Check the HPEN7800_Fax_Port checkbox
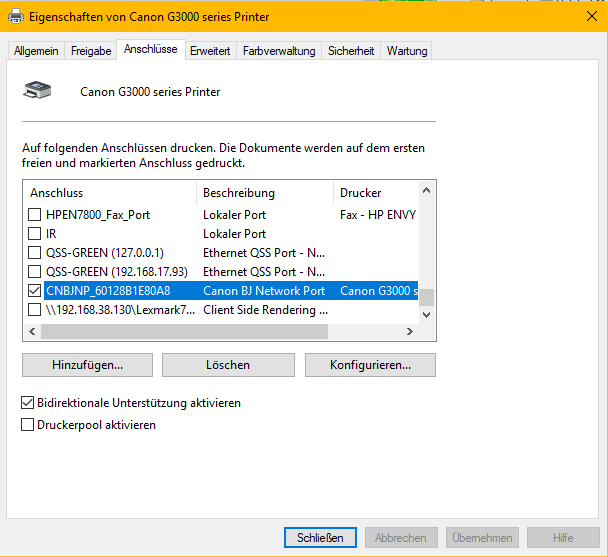608x557 pixels. 35,215
